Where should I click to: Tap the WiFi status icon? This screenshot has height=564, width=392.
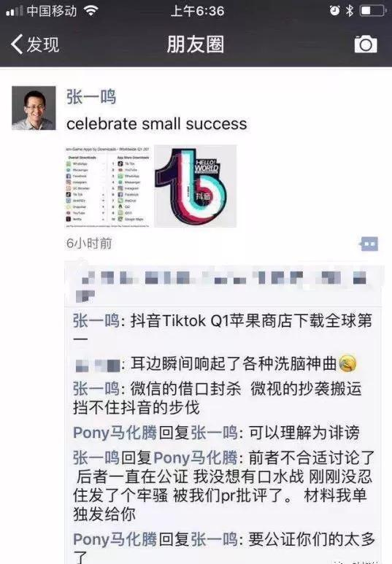(x=91, y=10)
